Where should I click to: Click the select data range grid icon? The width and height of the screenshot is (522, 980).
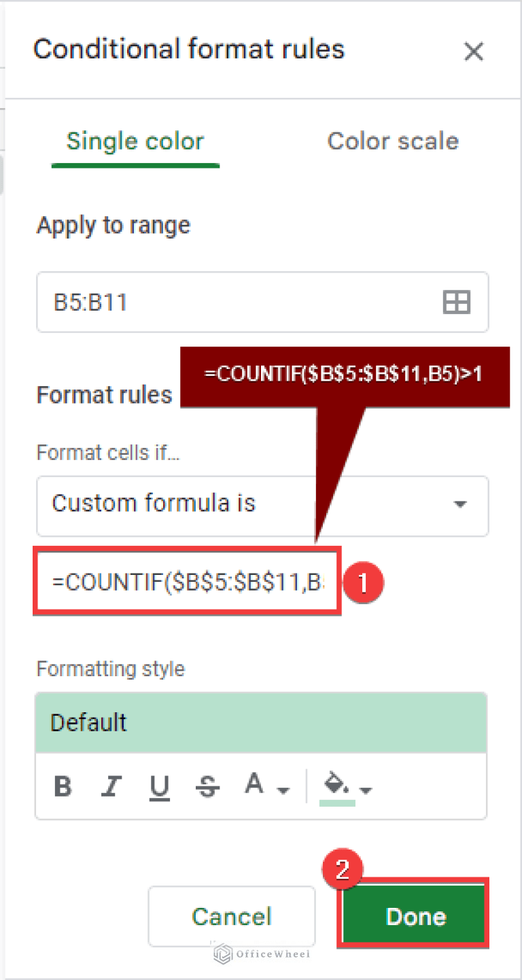pyautogui.click(x=457, y=302)
